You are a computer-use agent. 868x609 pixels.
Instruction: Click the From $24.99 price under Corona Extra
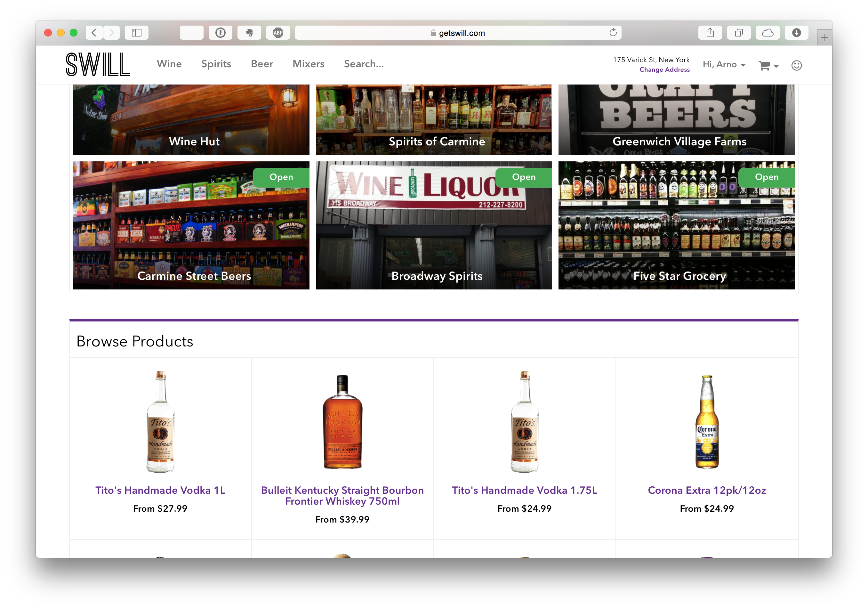[x=707, y=508]
